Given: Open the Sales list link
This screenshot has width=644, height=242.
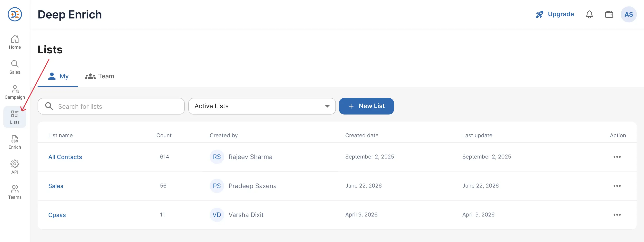Looking at the screenshot, I should 56,186.
